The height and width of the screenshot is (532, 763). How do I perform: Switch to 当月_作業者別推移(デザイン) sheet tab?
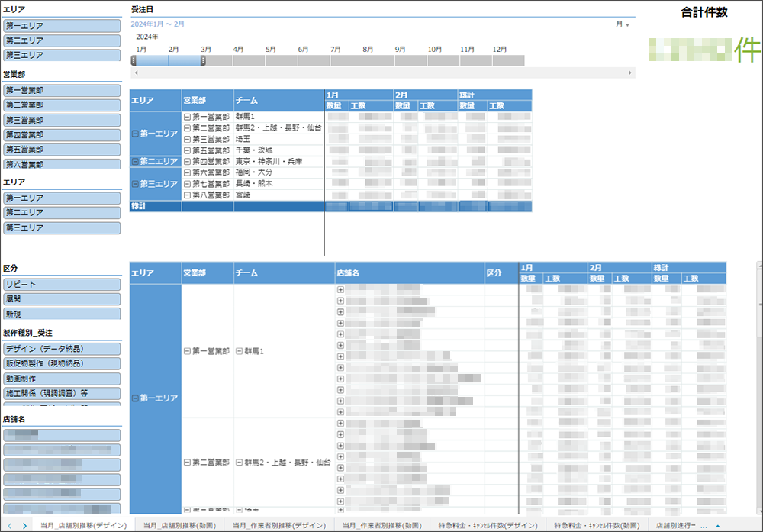click(x=279, y=526)
